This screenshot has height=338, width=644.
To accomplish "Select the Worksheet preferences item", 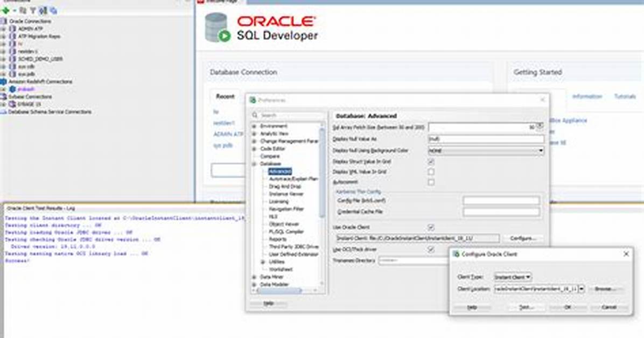I will [x=281, y=270].
